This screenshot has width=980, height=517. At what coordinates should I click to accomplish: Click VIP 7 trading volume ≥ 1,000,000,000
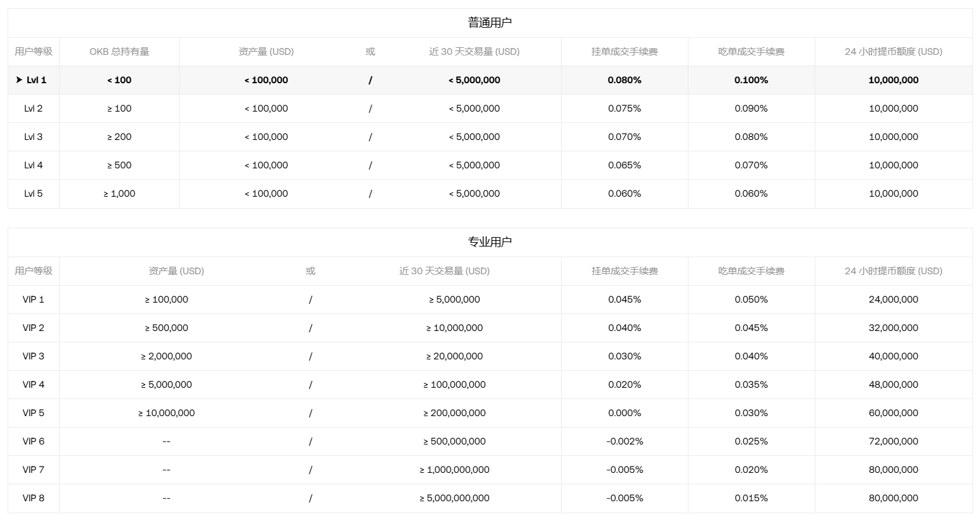pyautogui.click(x=454, y=470)
